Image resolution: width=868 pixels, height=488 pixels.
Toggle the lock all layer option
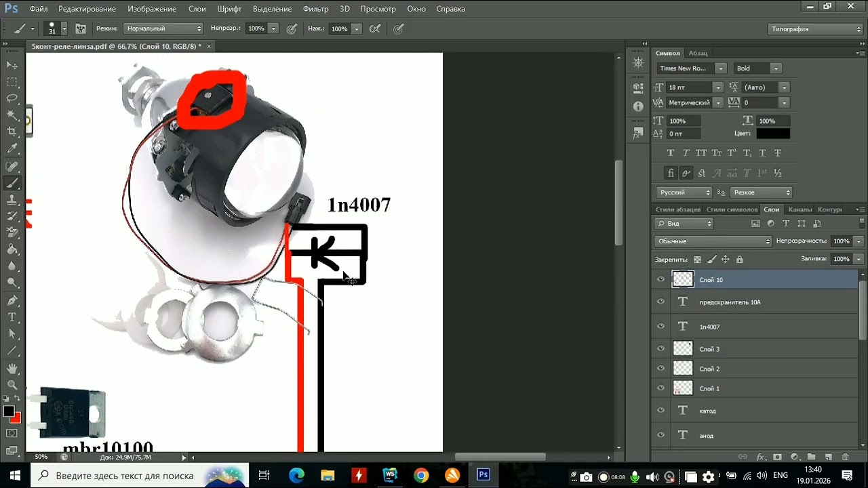(739, 259)
